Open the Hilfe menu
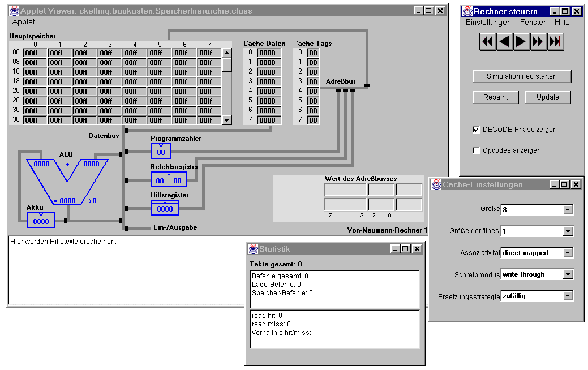The height and width of the screenshot is (370, 588). (562, 23)
